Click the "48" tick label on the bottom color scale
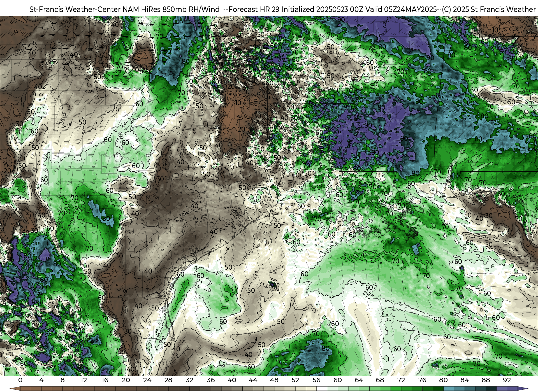 pyautogui.click(x=274, y=380)
